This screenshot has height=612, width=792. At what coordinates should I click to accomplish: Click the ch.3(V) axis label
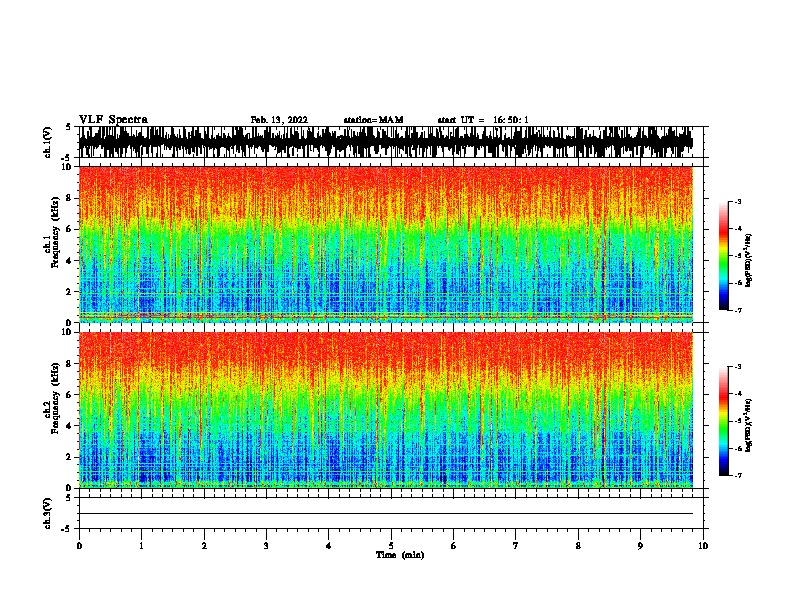(x=47, y=513)
